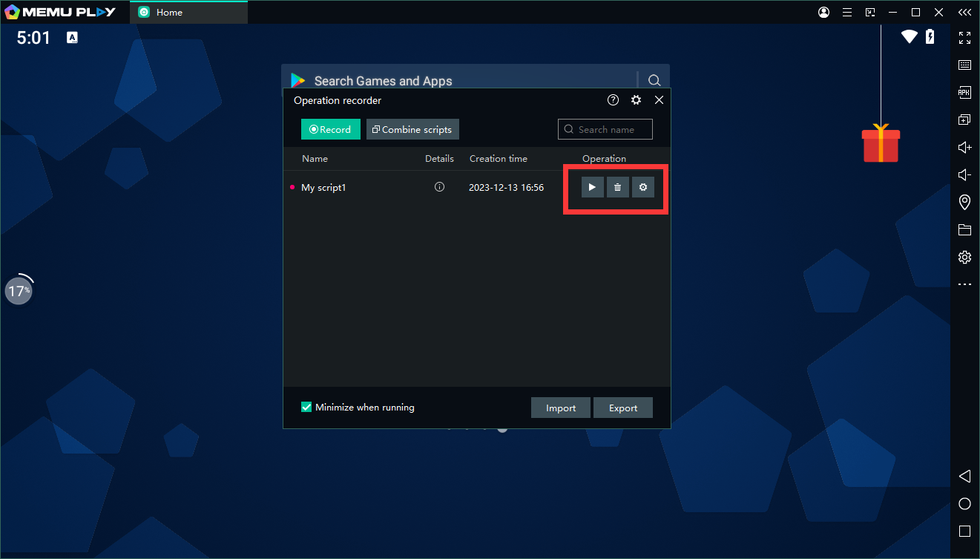Delete My script1 with trash icon
Image resolution: width=980 pixels, height=559 pixels.
coord(617,188)
